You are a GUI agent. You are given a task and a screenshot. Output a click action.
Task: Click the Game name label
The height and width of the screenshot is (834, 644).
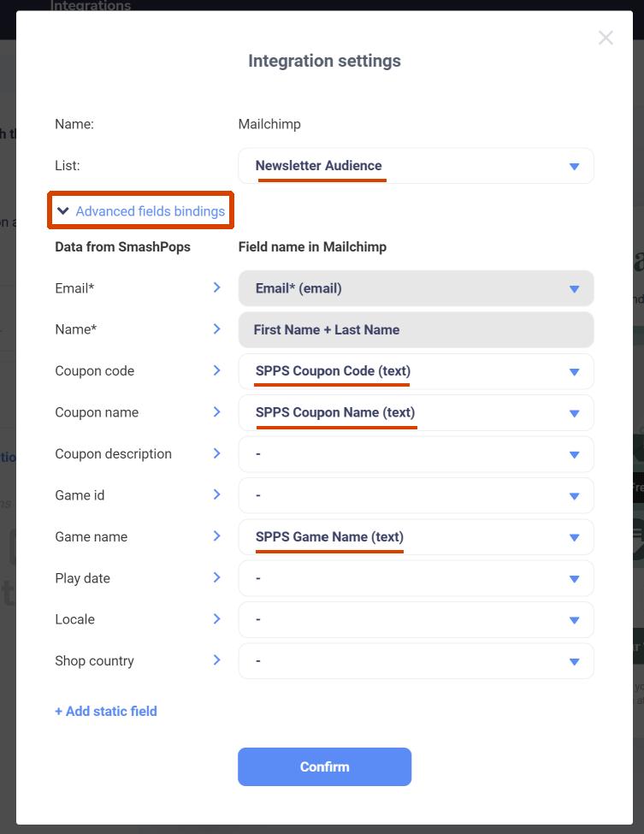pos(92,537)
